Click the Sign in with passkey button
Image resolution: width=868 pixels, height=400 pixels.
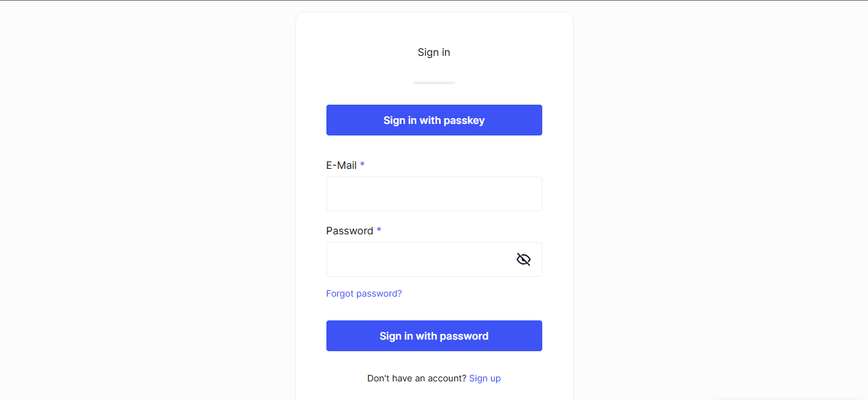[434, 119]
